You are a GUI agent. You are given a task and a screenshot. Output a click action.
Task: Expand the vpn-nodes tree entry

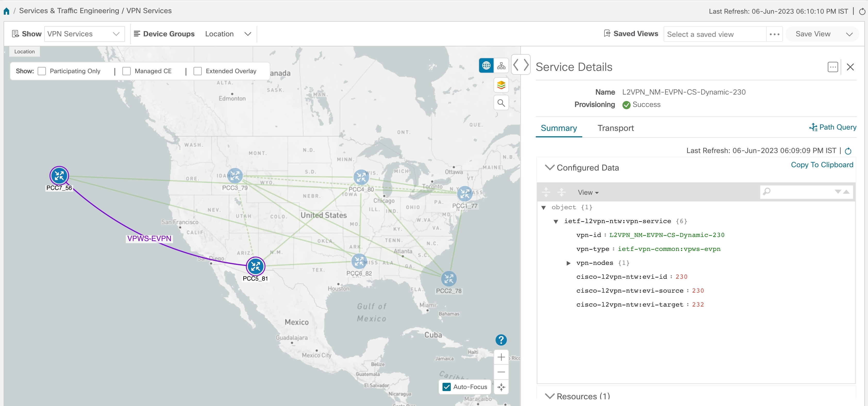coord(569,263)
